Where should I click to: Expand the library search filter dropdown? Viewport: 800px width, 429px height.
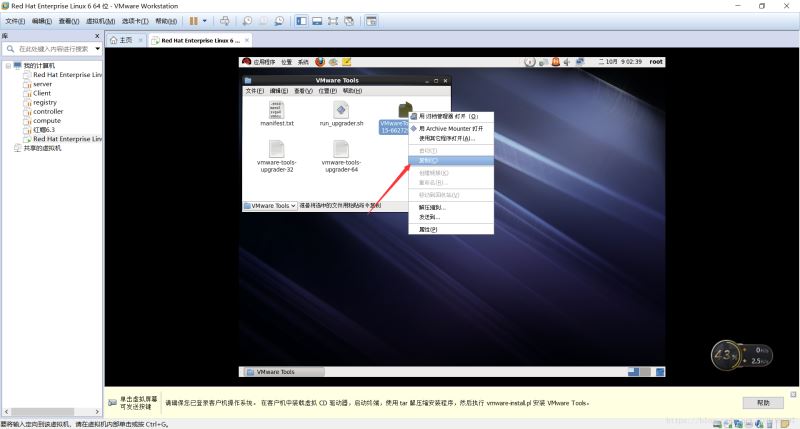[x=96, y=48]
